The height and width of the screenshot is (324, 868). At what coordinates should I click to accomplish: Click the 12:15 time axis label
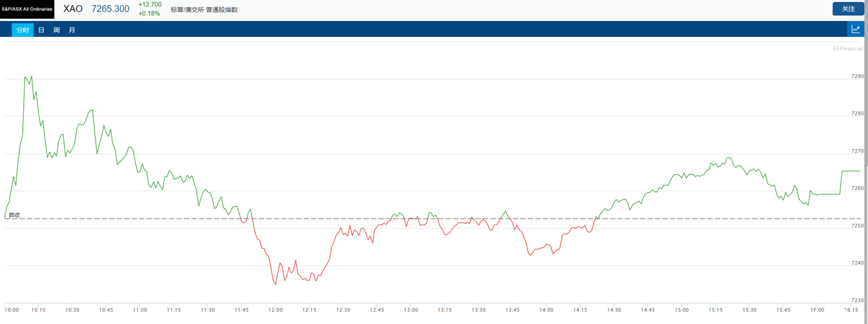tap(309, 310)
